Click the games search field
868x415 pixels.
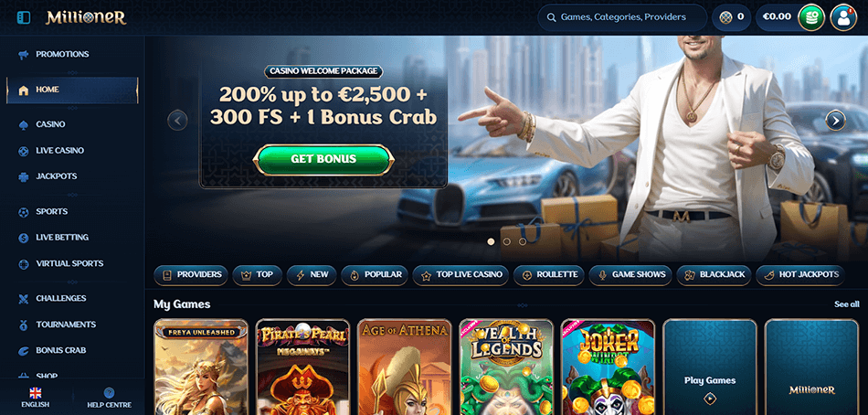click(622, 17)
